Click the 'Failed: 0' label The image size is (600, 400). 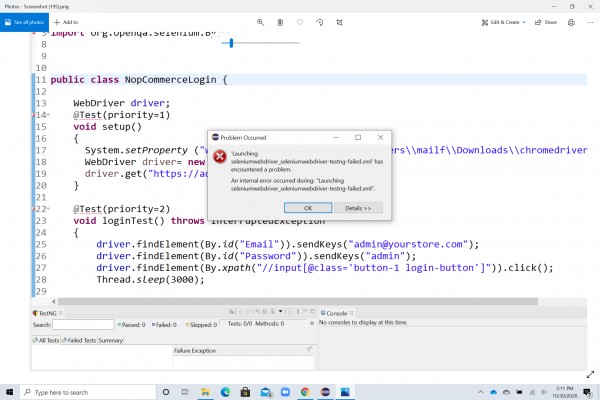(164, 325)
